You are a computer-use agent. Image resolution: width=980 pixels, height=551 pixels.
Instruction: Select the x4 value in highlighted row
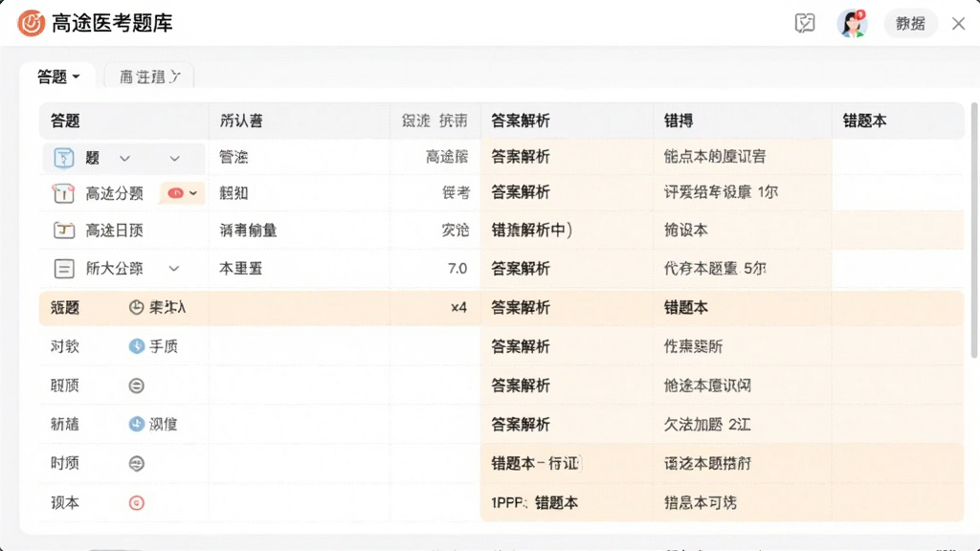(x=458, y=307)
